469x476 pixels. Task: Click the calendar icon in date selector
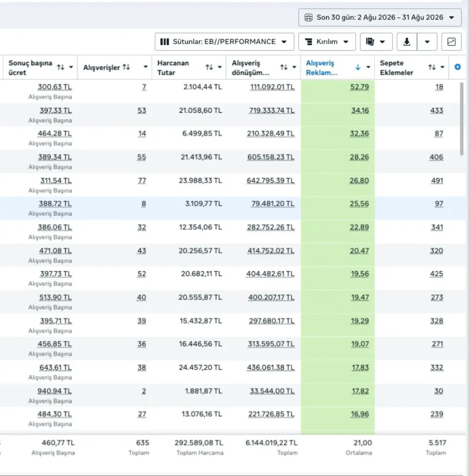click(x=308, y=18)
